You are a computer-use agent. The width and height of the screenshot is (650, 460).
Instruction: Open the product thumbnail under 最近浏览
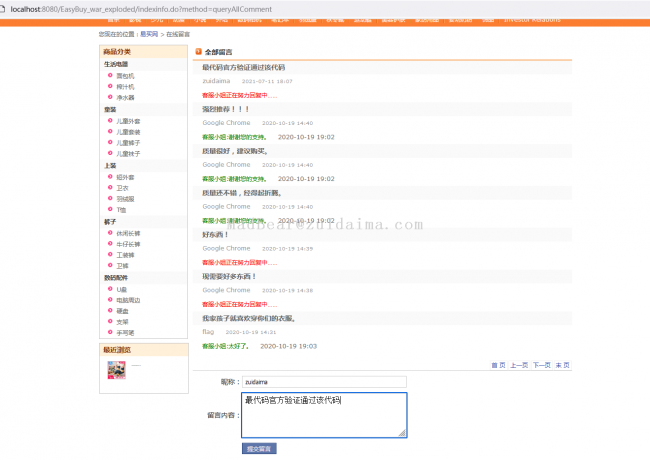pos(116,370)
